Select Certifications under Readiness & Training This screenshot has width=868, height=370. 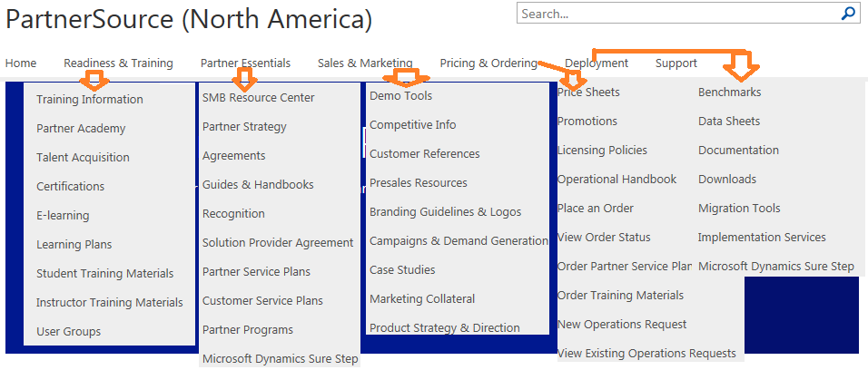click(70, 187)
